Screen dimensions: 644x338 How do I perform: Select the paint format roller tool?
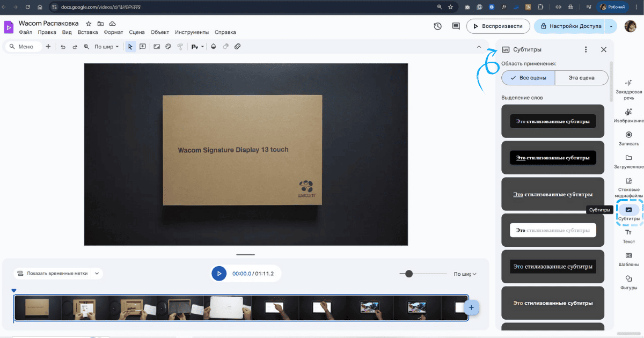tap(181, 47)
